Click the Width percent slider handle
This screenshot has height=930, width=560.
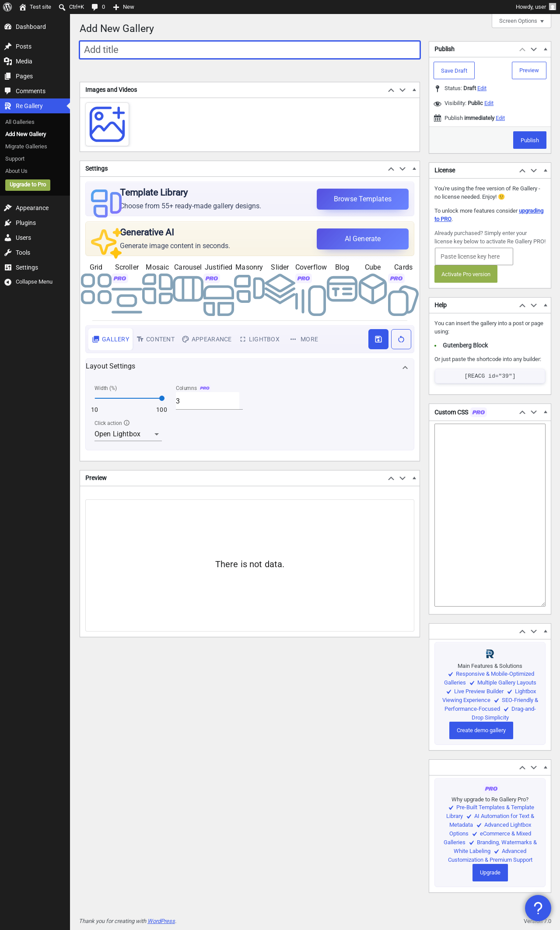point(162,398)
